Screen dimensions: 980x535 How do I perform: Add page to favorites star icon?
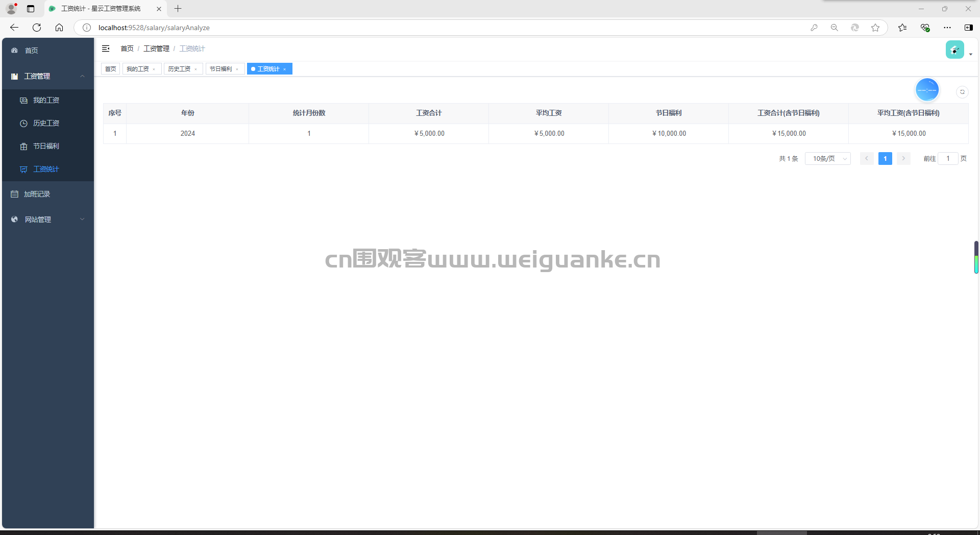pyautogui.click(x=875, y=28)
